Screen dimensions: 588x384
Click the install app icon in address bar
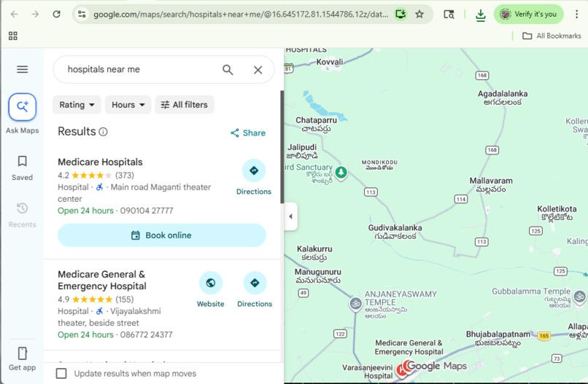(x=401, y=15)
